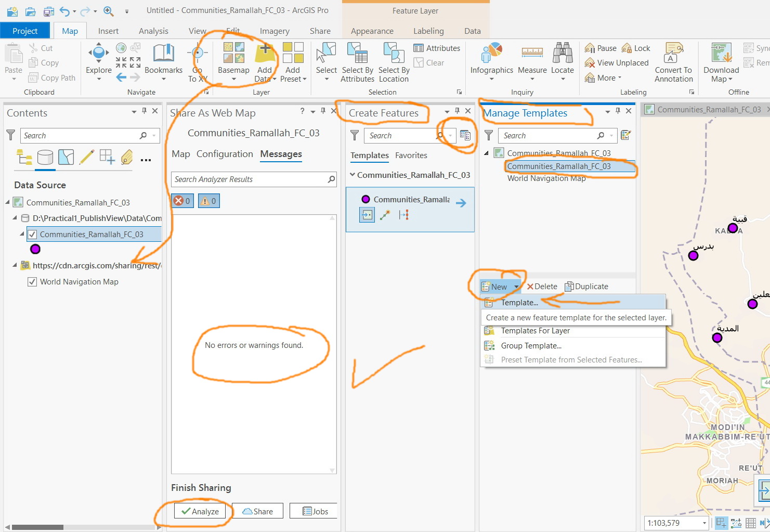Open the map scale dropdown
The height and width of the screenshot is (532, 770).
(x=704, y=523)
